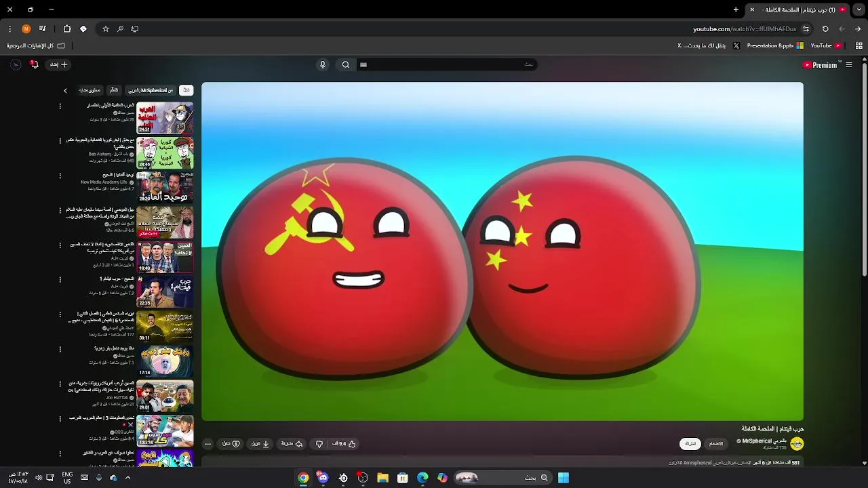This screenshot has height=488, width=868.
Task: Click the Subscribe button
Action: [690, 443]
